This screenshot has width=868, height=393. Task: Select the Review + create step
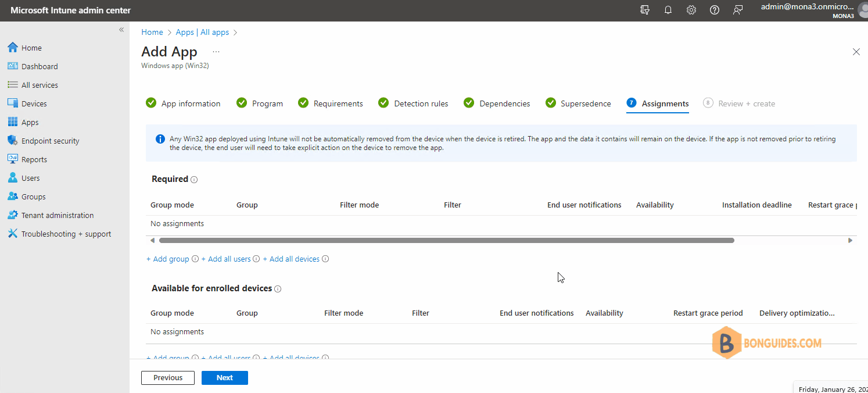pos(739,103)
